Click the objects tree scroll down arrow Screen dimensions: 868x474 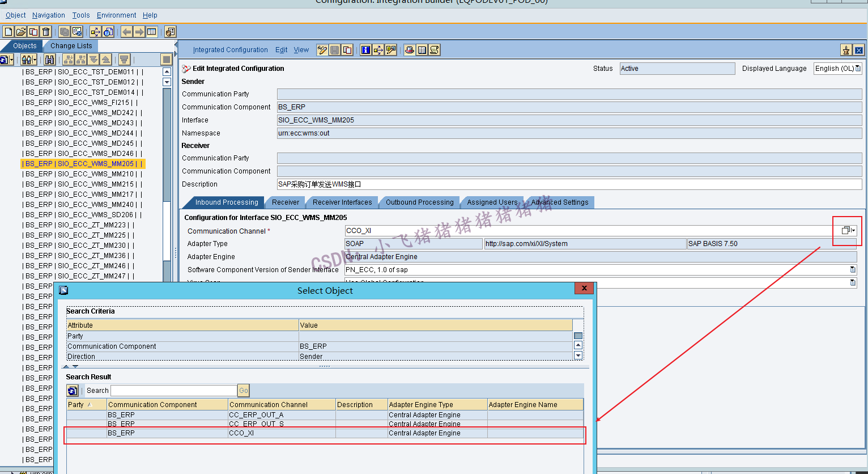coord(167,82)
